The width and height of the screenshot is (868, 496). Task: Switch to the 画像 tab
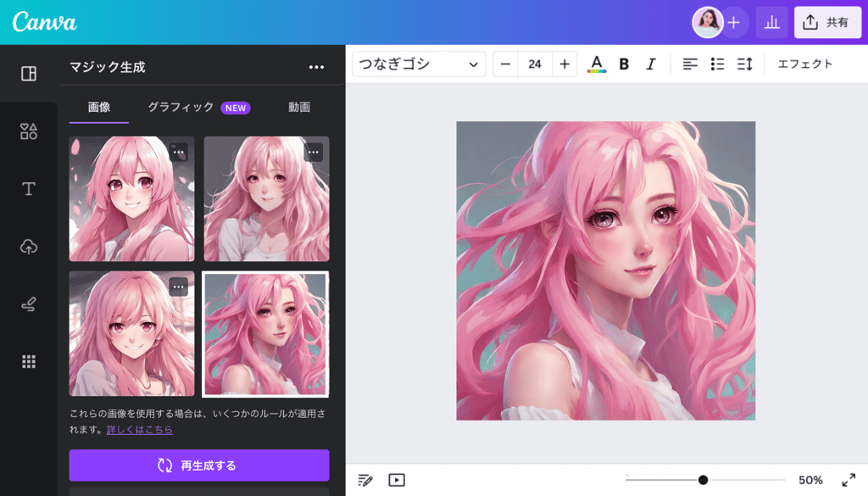click(x=99, y=107)
